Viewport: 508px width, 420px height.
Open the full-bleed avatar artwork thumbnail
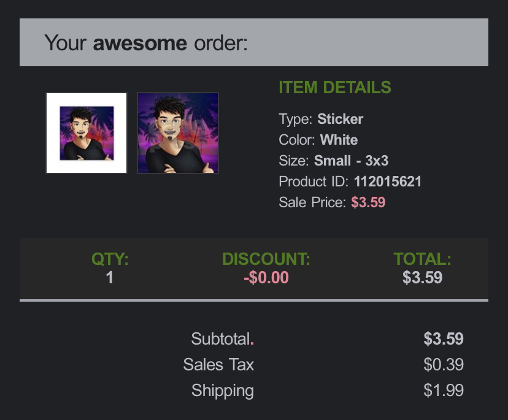tap(178, 133)
